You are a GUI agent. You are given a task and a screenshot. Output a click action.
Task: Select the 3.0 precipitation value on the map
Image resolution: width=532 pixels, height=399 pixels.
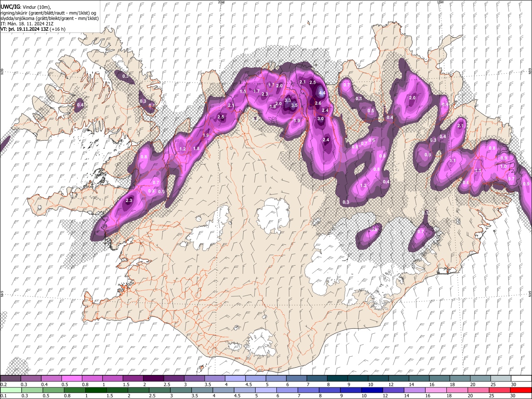(320, 119)
